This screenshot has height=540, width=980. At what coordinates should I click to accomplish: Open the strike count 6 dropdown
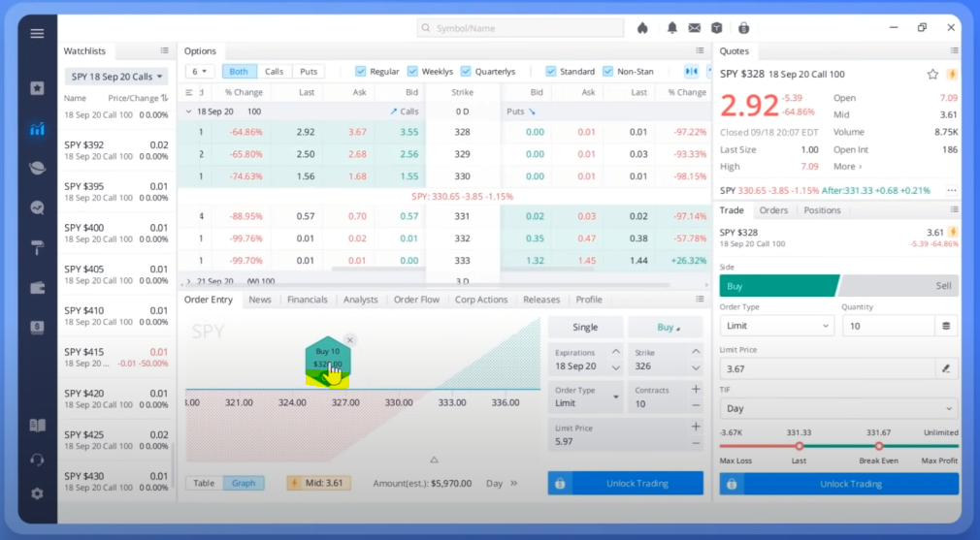199,71
